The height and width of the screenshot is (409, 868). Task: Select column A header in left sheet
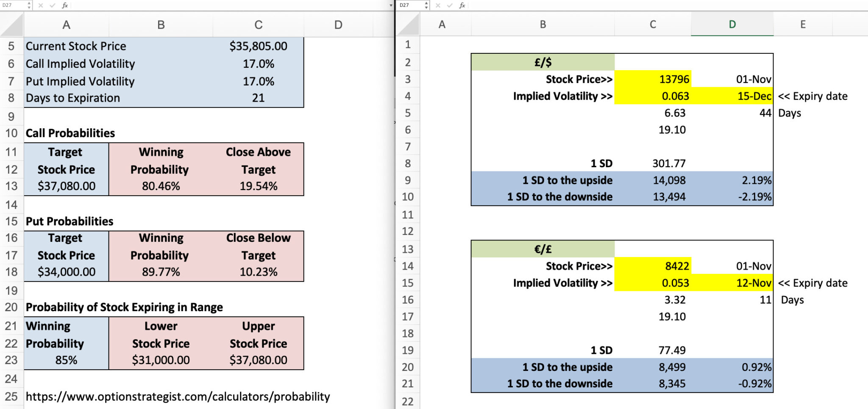coord(66,25)
